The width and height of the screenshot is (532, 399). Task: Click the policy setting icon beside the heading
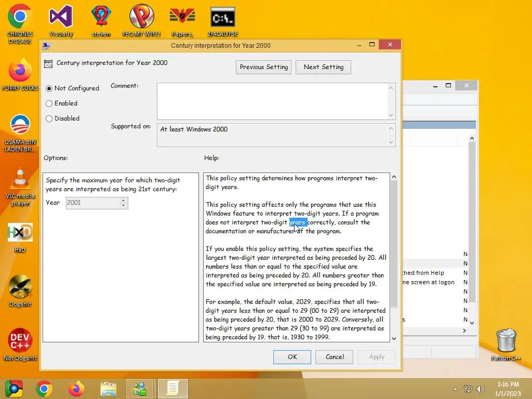click(48, 63)
